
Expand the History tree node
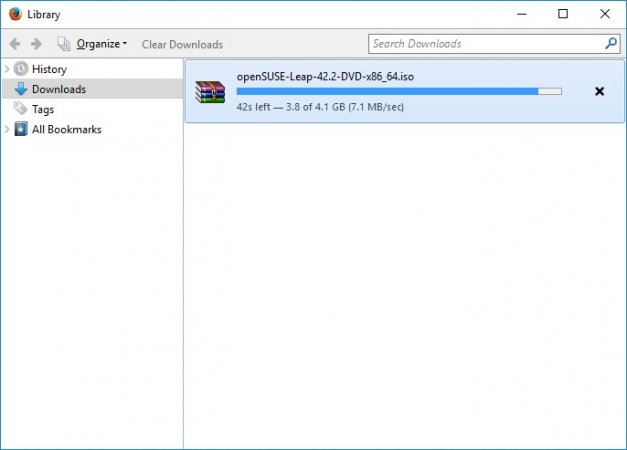[x=7, y=69]
